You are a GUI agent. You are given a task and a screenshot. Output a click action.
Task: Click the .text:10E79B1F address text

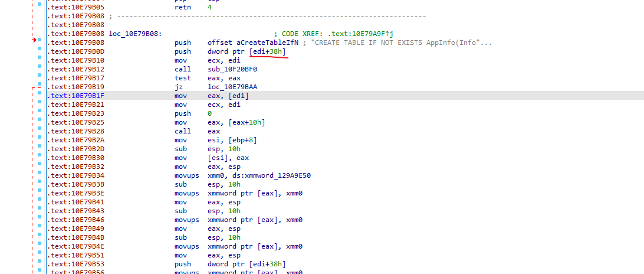pyautogui.click(x=75, y=96)
